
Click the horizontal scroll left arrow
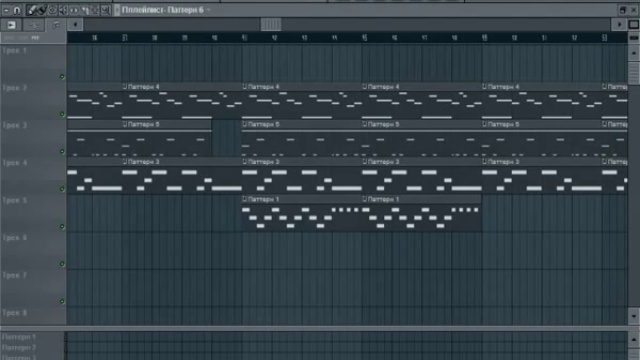coord(75,24)
